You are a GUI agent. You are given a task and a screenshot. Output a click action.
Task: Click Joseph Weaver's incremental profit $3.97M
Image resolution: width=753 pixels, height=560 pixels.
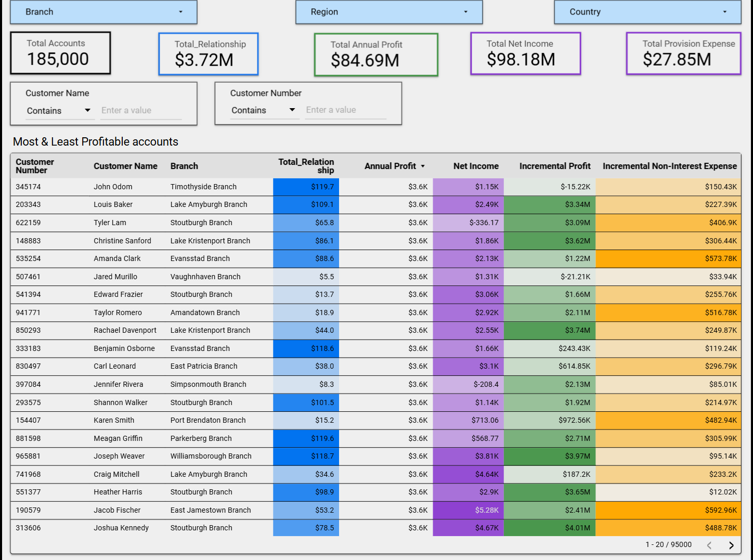pos(577,456)
